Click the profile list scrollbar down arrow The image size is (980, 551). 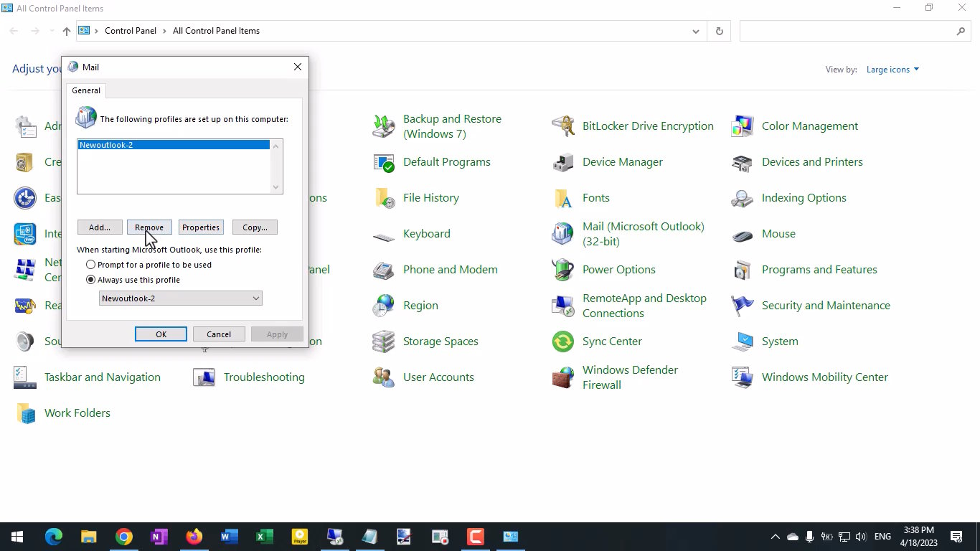(x=276, y=187)
